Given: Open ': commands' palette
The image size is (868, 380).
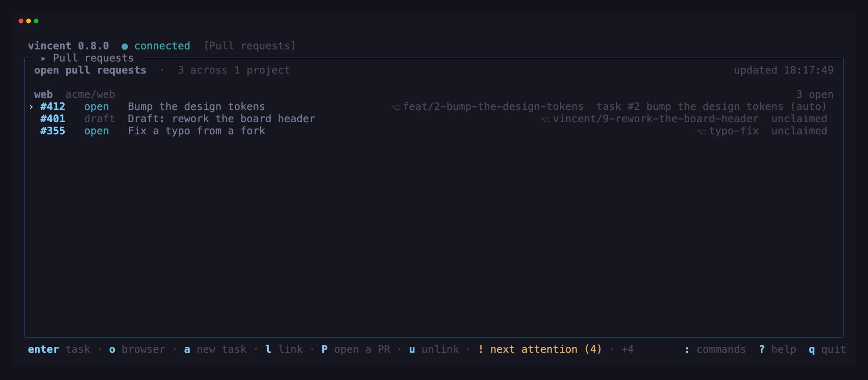Looking at the screenshot, I should 715,350.
